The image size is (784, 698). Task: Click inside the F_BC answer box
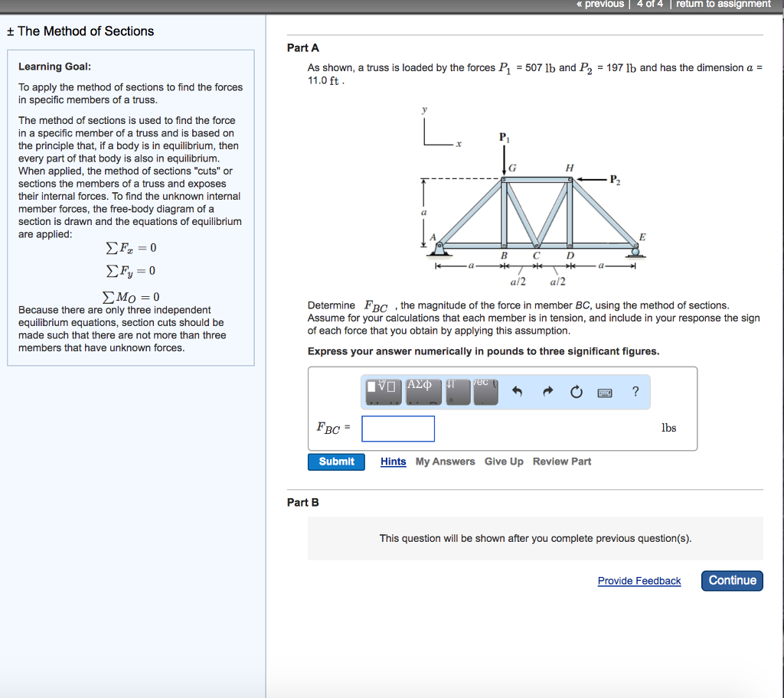coord(397,429)
